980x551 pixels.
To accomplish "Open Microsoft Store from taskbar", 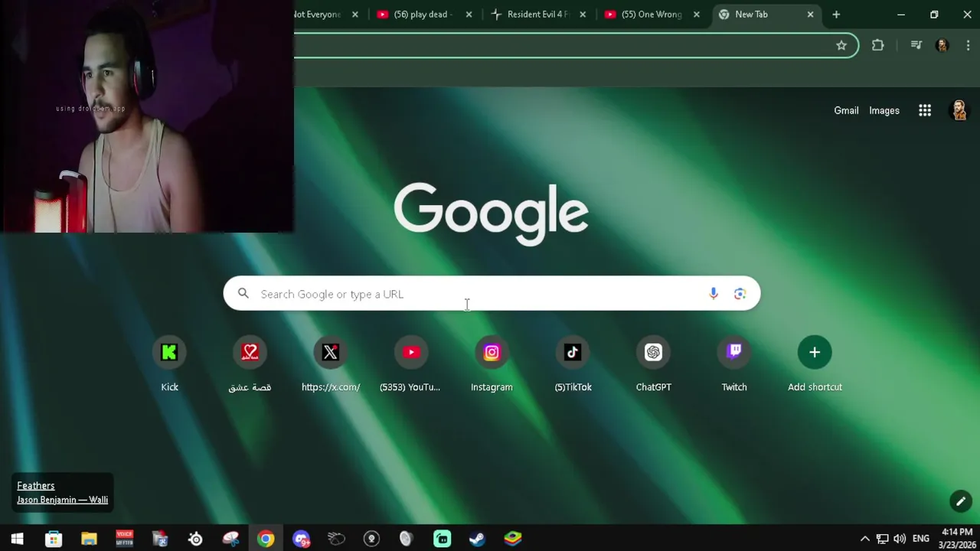I will pyautogui.click(x=54, y=539).
